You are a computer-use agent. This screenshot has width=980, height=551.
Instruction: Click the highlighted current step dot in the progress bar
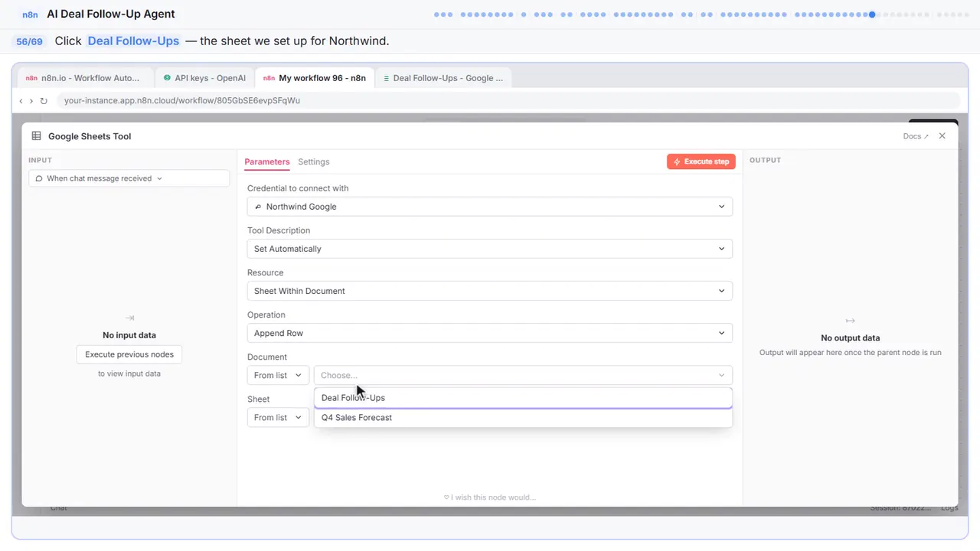872,15
